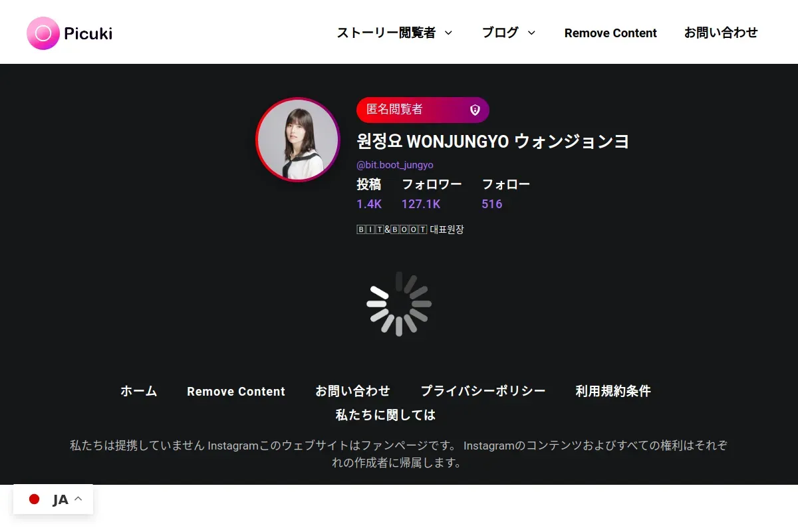This screenshot has width=798, height=532.
Task: Click the 匿名閲覧者 badge button
Action: click(423, 110)
